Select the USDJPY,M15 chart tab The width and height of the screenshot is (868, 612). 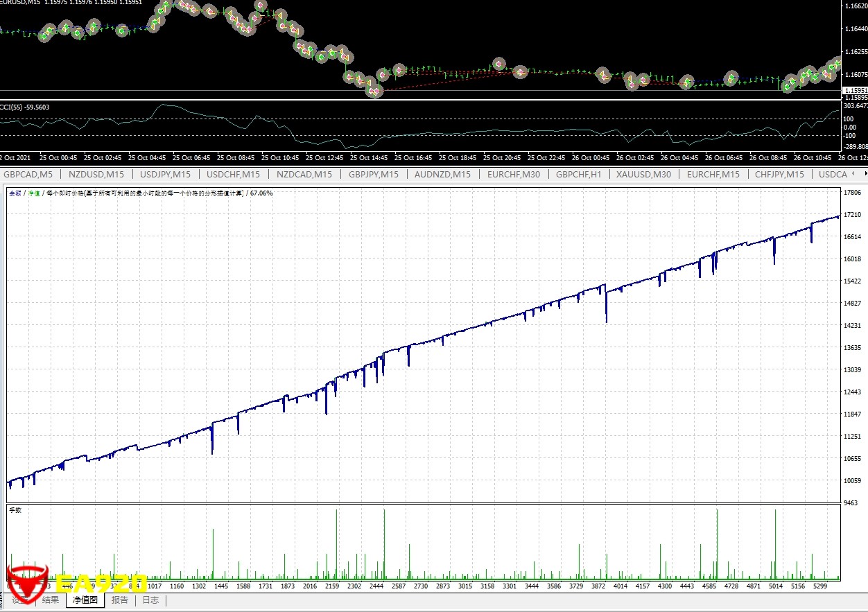pos(165,175)
